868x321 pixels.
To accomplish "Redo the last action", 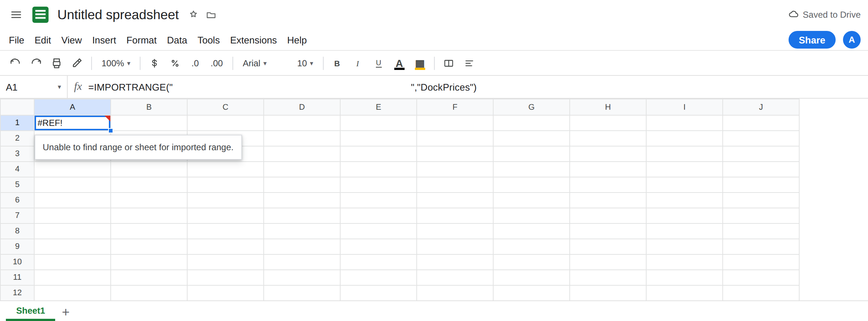I will [36, 63].
